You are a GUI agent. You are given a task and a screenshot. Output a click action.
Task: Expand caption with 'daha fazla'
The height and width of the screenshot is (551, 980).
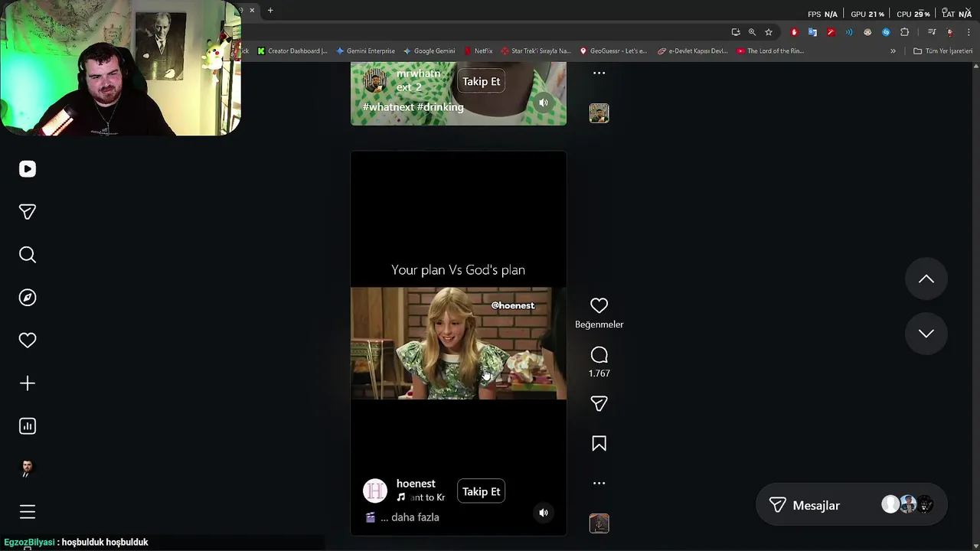click(415, 517)
